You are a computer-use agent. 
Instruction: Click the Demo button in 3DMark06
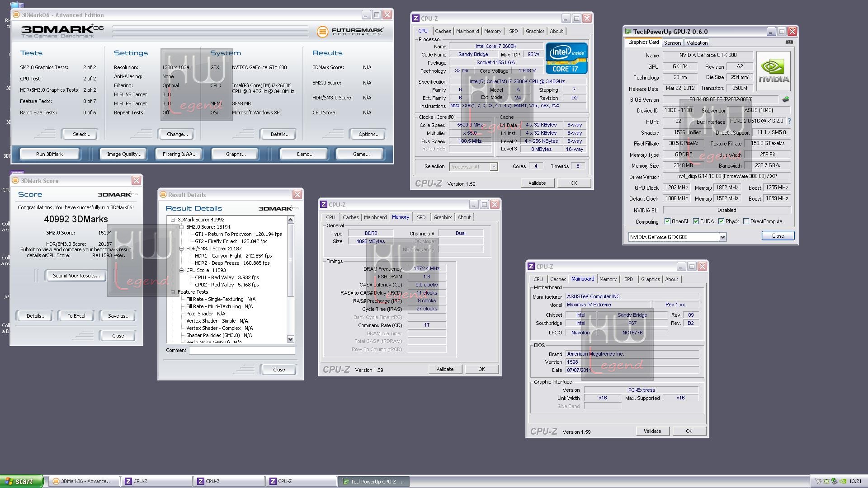coord(305,154)
